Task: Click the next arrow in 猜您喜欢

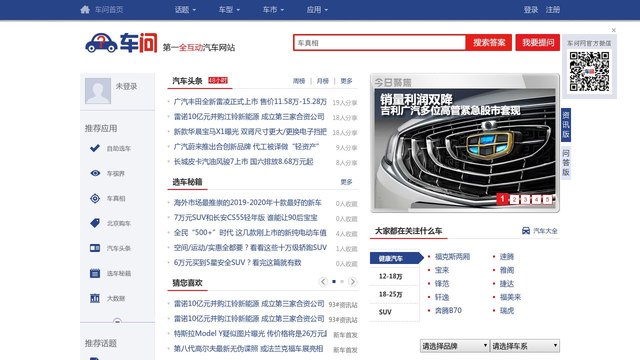Action: (x=353, y=282)
